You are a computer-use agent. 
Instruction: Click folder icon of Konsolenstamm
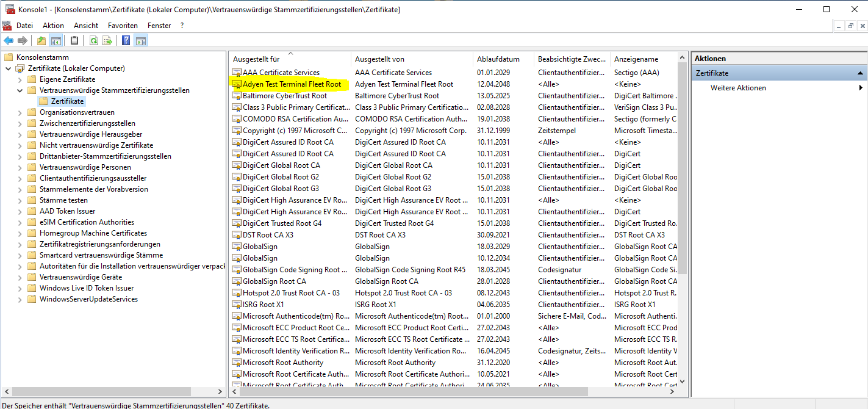pyautogui.click(x=9, y=57)
